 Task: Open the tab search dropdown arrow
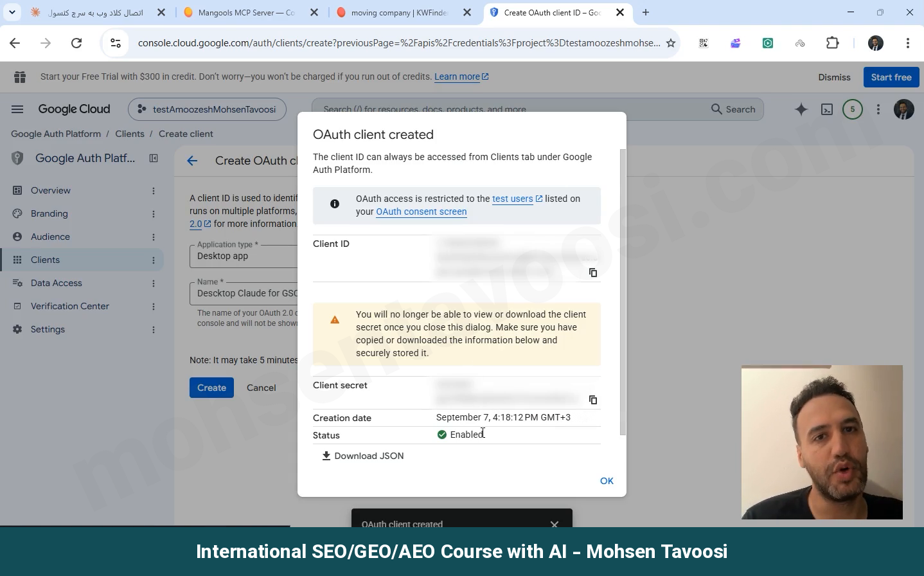[x=12, y=12]
